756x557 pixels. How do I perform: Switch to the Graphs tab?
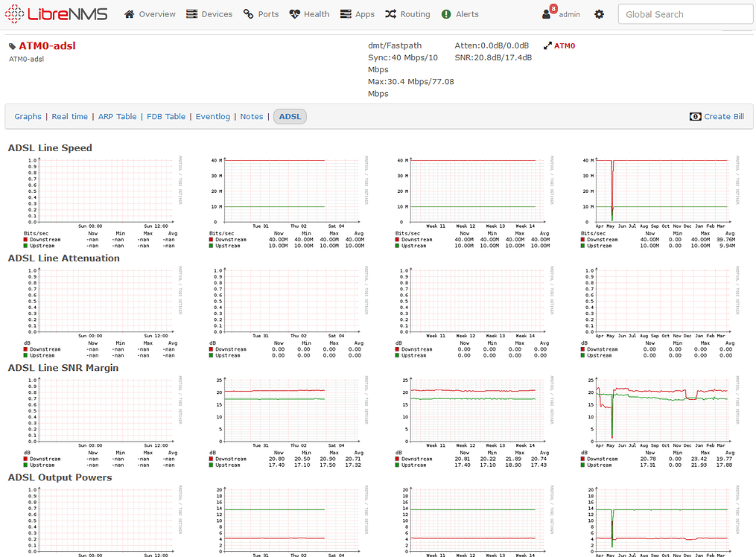(28, 117)
